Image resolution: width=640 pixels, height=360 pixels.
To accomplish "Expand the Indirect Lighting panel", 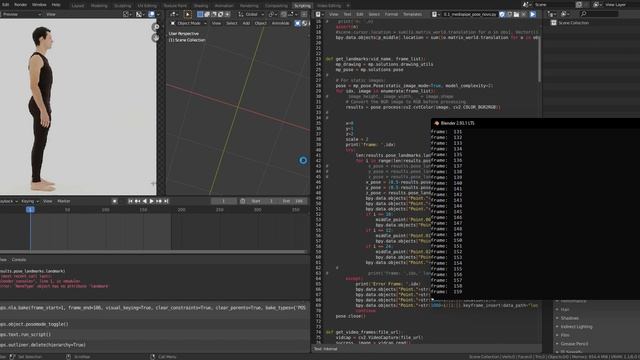I will click(x=576, y=327).
